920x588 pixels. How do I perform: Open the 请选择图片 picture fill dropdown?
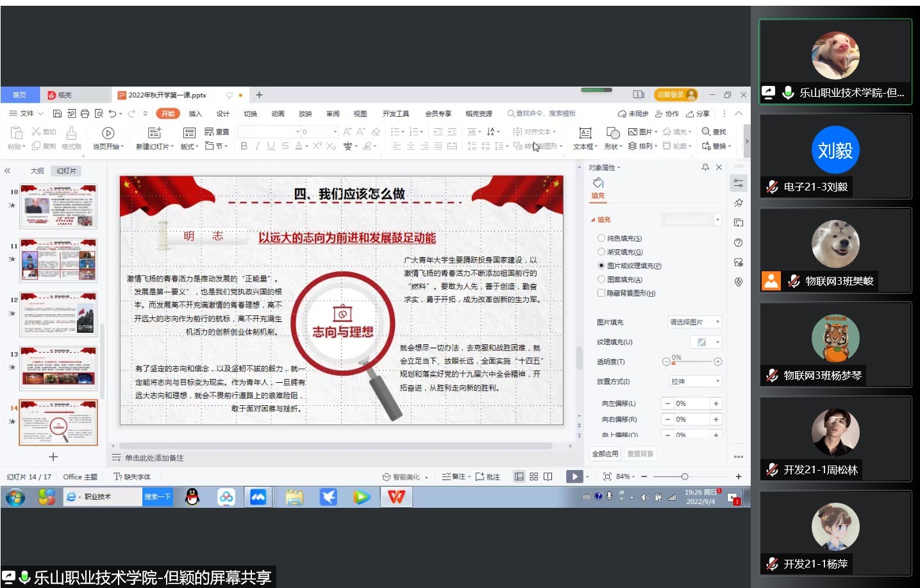[x=695, y=322]
